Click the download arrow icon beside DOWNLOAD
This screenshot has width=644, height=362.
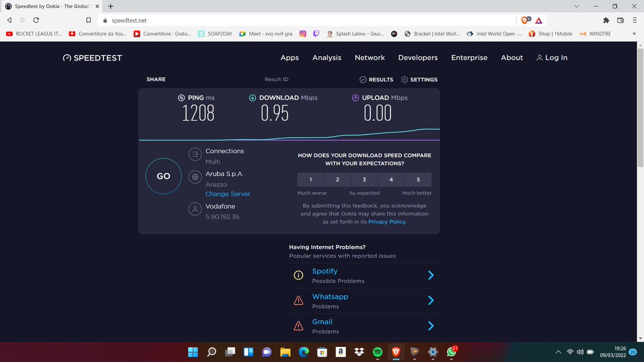[252, 98]
